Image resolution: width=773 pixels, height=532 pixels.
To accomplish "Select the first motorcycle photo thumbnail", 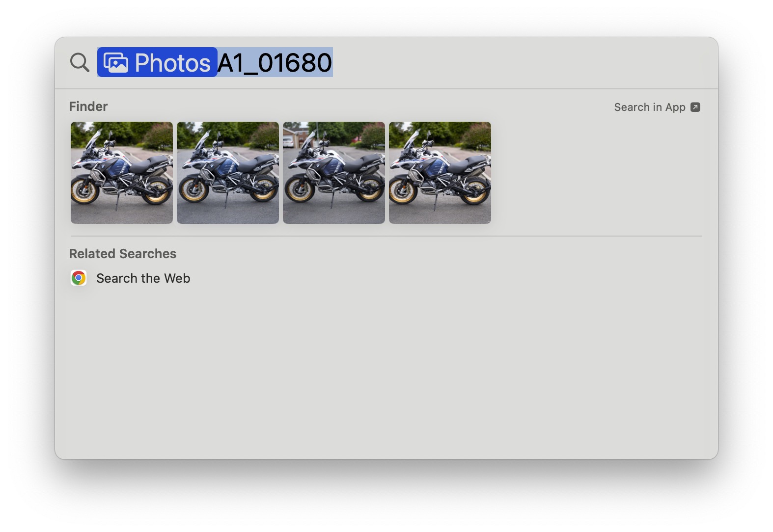I will pos(122,173).
